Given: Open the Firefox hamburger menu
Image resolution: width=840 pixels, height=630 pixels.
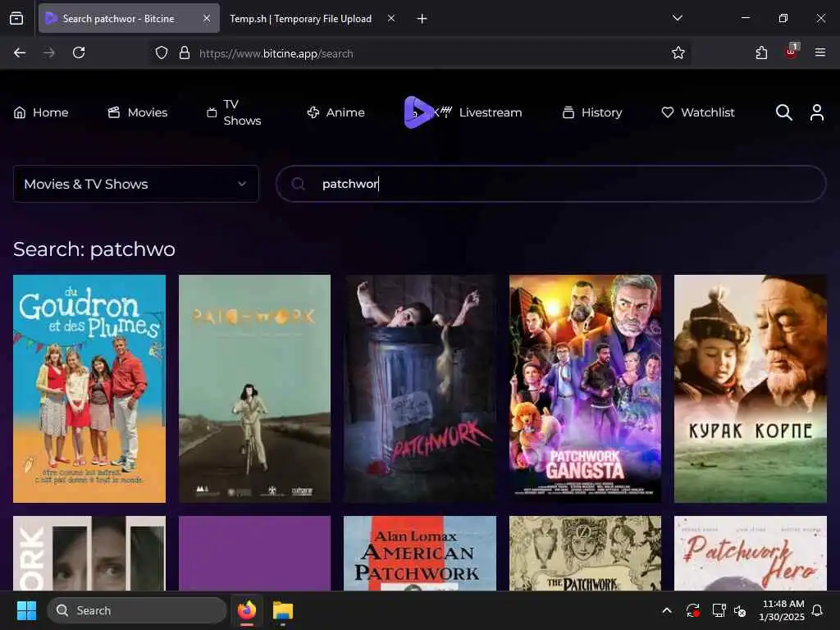Looking at the screenshot, I should click(820, 52).
